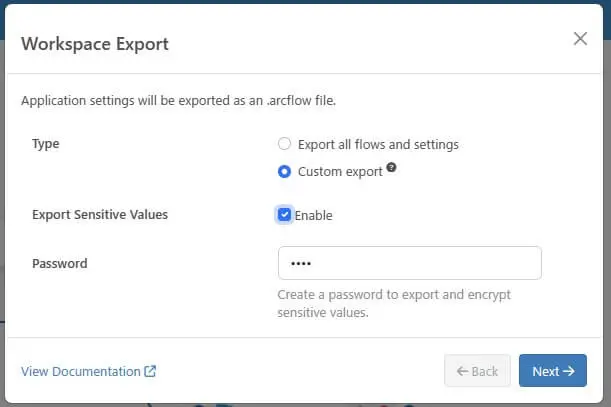Uncheck the Enable sensitive values checkbox
Image resolution: width=611 pixels, height=407 pixels.
click(285, 215)
